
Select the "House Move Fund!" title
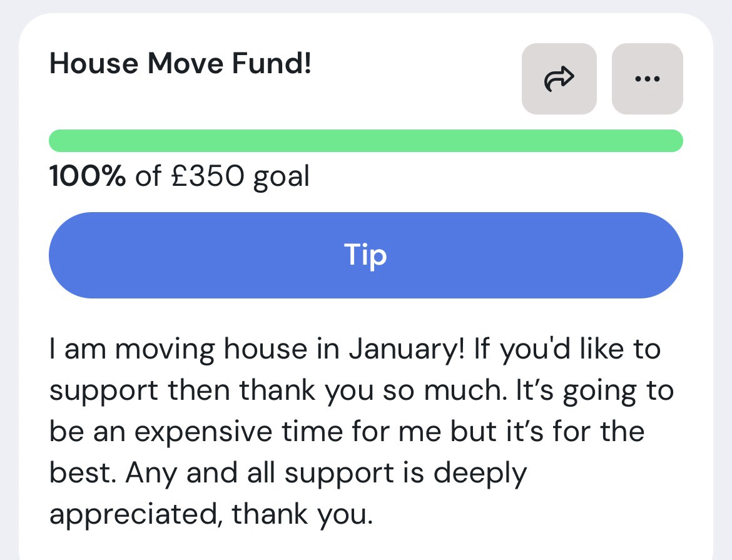(x=180, y=64)
